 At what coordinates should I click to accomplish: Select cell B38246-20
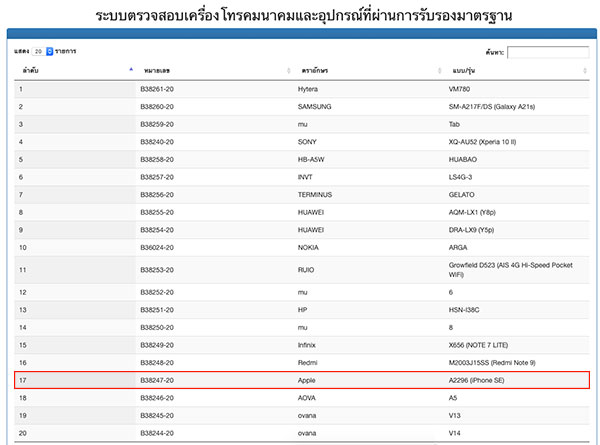tap(157, 398)
